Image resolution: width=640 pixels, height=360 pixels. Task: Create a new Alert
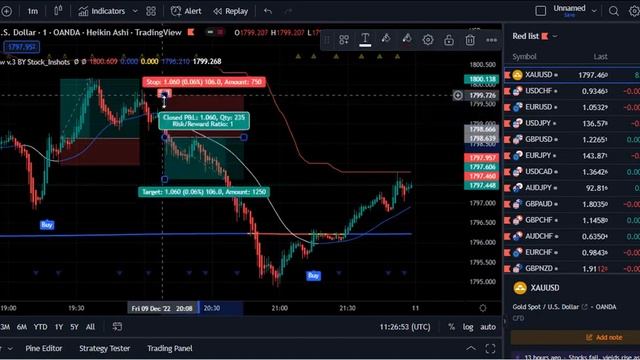click(x=186, y=11)
